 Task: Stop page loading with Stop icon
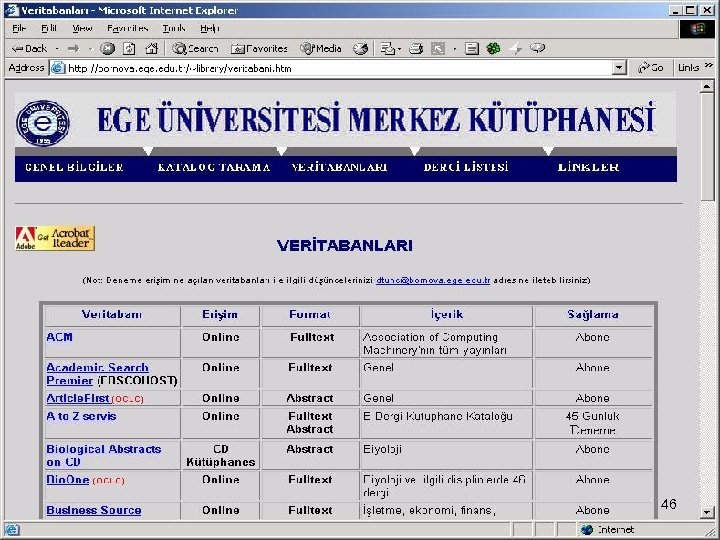click(x=107, y=48)
